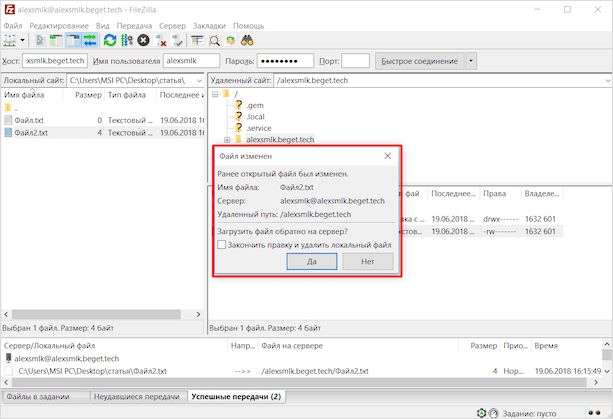Click the refresh file lists icon
The width and height of the screenshot is (613, 419).
pyautogui.click(x=110, y=41)
